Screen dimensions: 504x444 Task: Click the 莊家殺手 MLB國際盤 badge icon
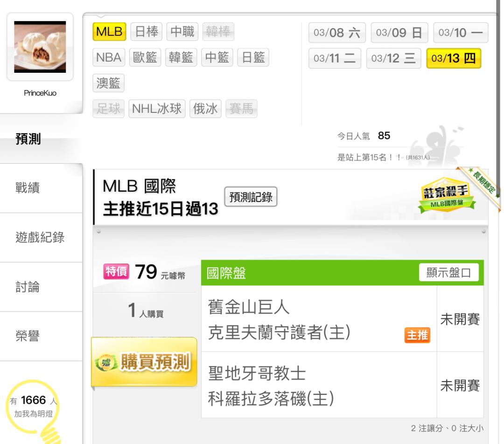click(x=446, y=195)
